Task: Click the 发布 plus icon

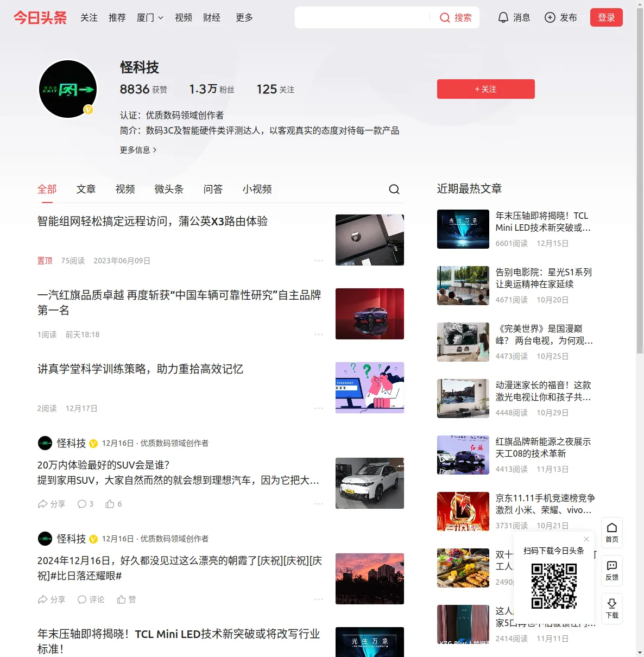Action: coord(550,17)
